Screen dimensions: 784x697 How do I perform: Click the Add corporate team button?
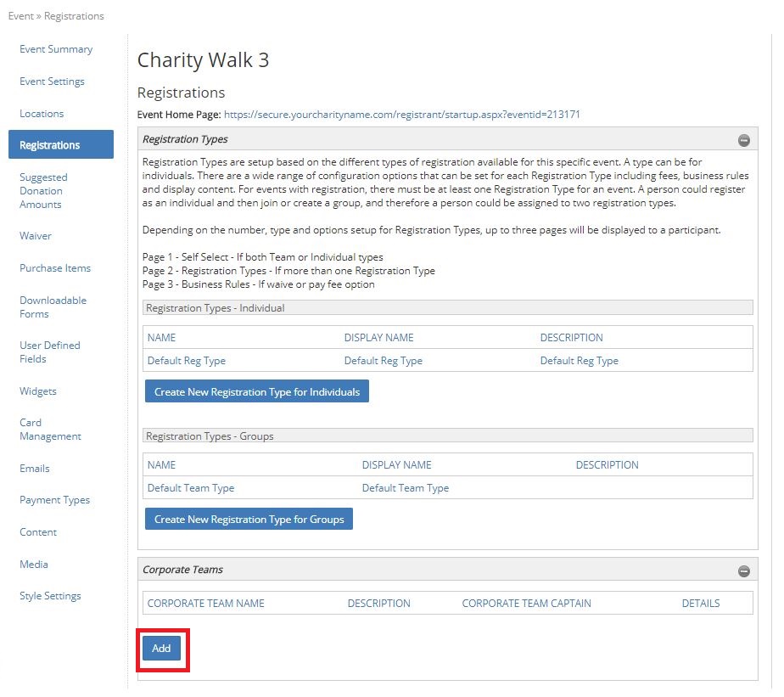[161, 649]
